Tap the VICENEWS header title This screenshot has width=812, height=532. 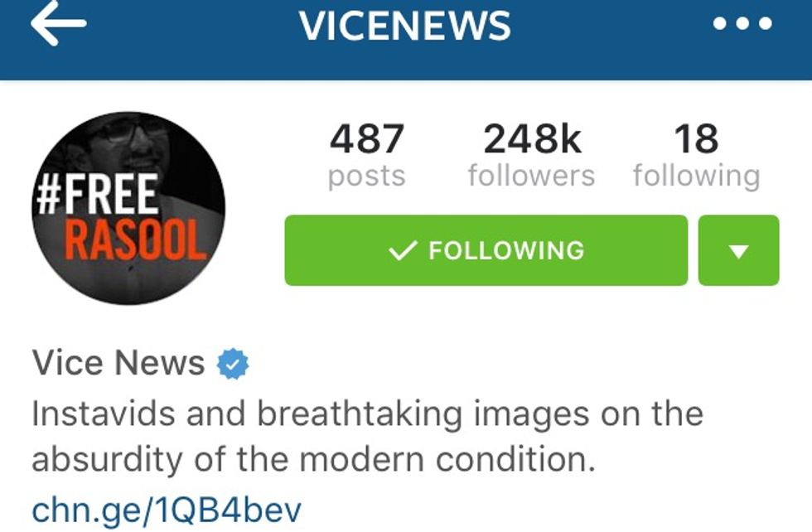click(x=405, y=26)
